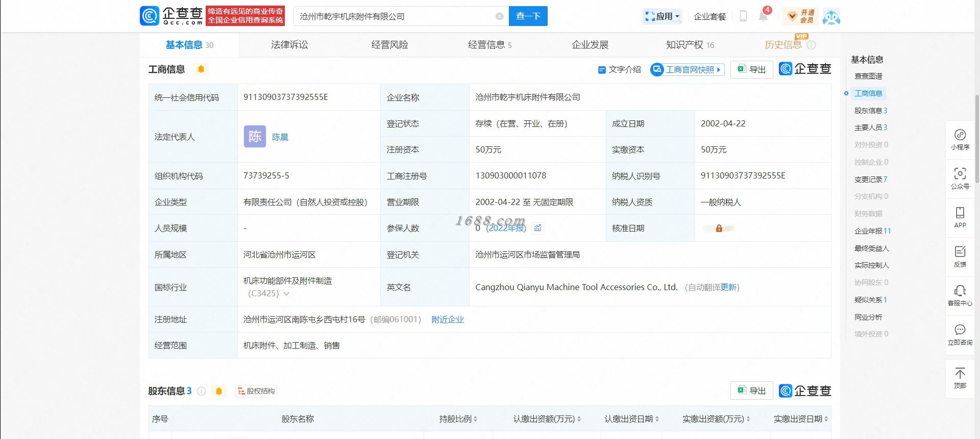Go to 工商信息 in side navigation
Image resolution: width=980 pixels, height=439 pixels.
click(x=868, y=93)
